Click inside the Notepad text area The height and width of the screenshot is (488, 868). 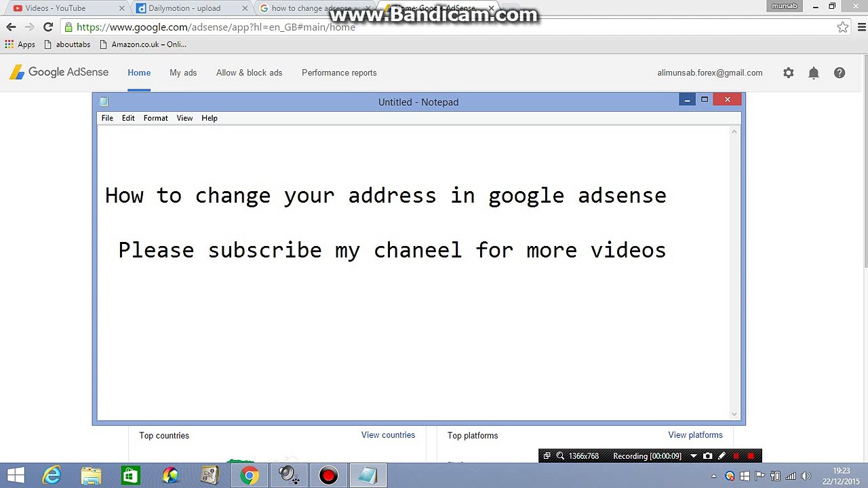[413, 272]
